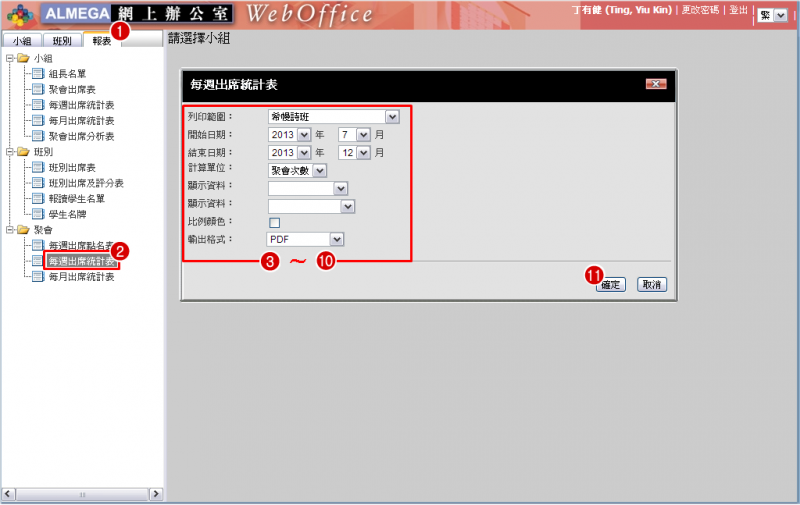Click report icon of 每月出席統計表 under 聚會
This screenshot has height=505, width=800.
[x=38, y=276]
